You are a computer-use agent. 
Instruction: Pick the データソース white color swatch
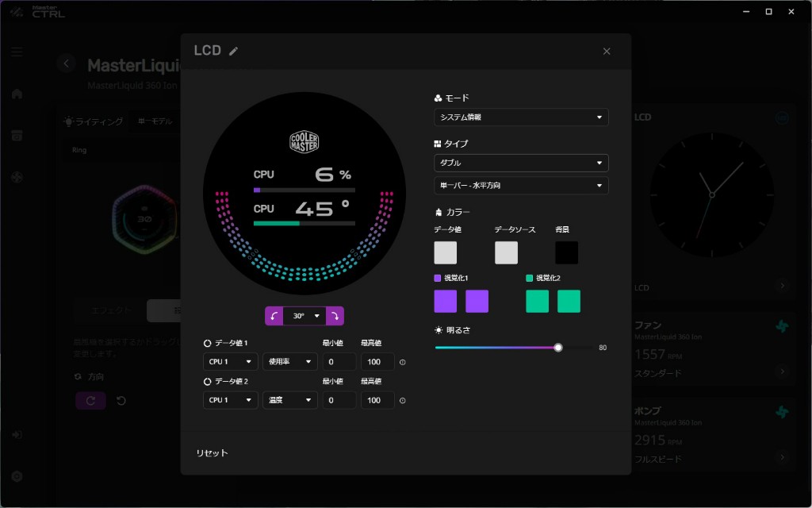[x=506, y=252]
